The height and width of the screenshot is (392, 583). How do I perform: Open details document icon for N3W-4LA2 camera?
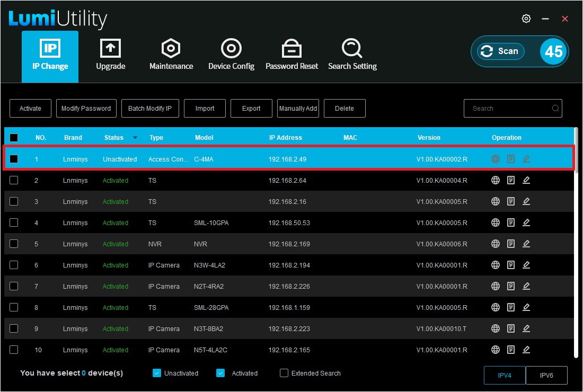tap(511, 265)
